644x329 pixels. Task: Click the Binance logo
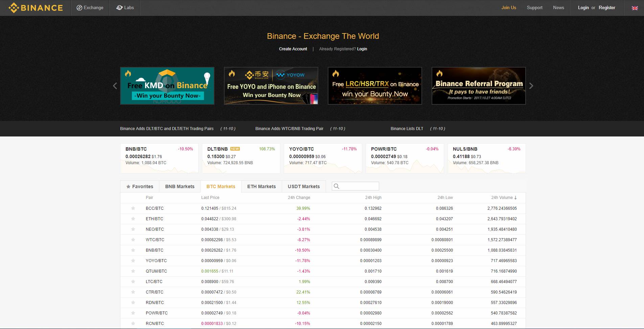point(36,8)
